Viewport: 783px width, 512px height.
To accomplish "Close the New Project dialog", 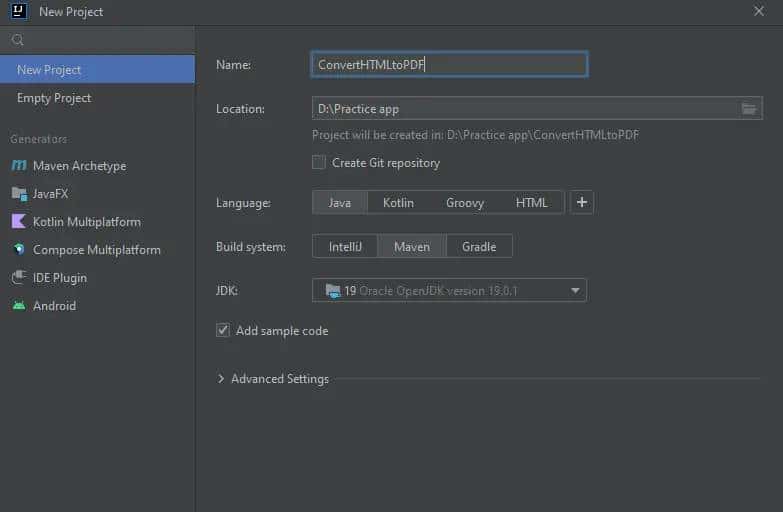I will [759, 11].
